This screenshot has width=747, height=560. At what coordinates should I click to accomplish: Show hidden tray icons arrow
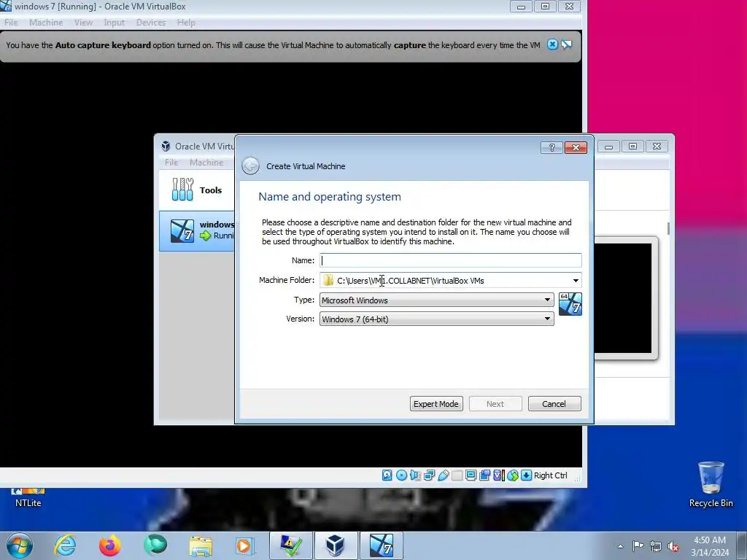click(620, 546)
